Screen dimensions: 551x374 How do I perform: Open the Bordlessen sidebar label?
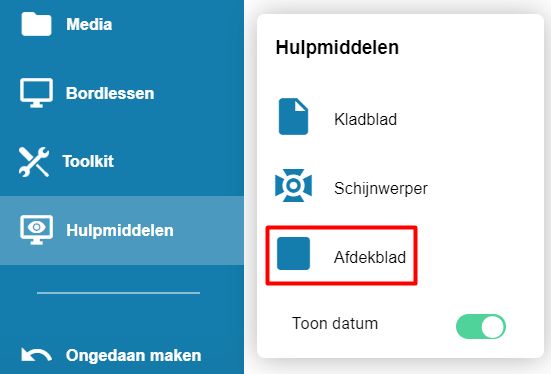[x=110, y=93]
